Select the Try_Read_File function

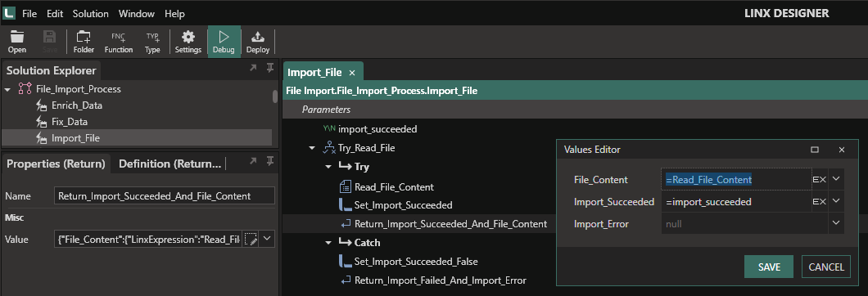(x=367, y=148)
